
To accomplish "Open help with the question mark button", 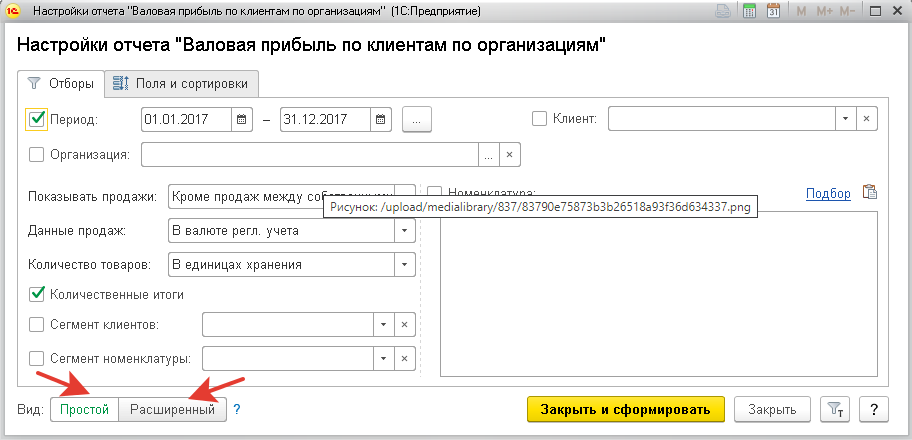I will coord(874,409).
